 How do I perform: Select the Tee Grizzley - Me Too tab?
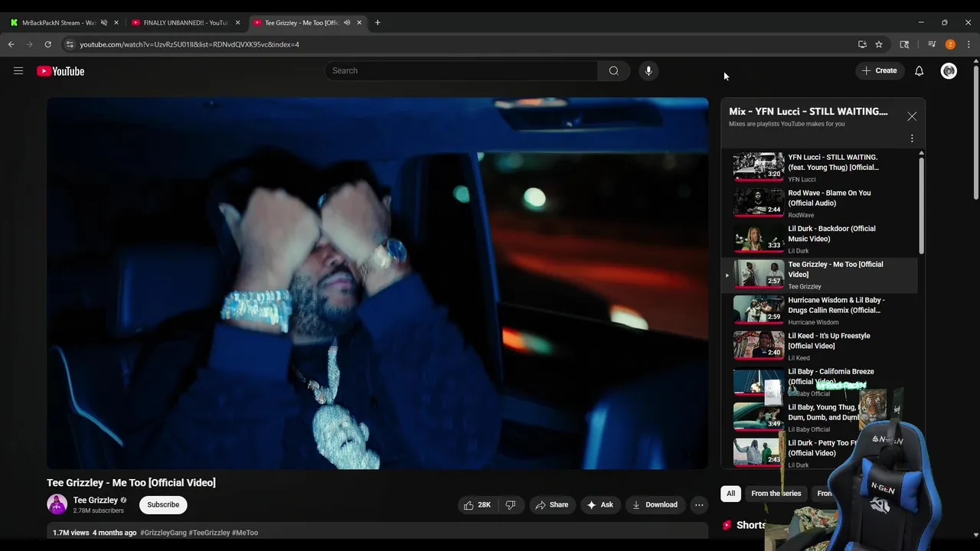click(x=301, y=23)
